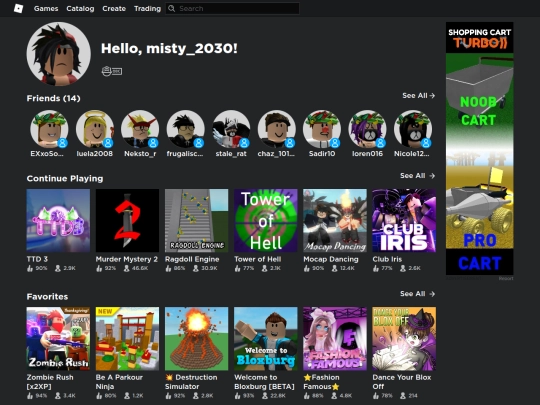Open friend chaz_101... avatar
This screenshot has height=405, width=540.
[x=277, y=129]
